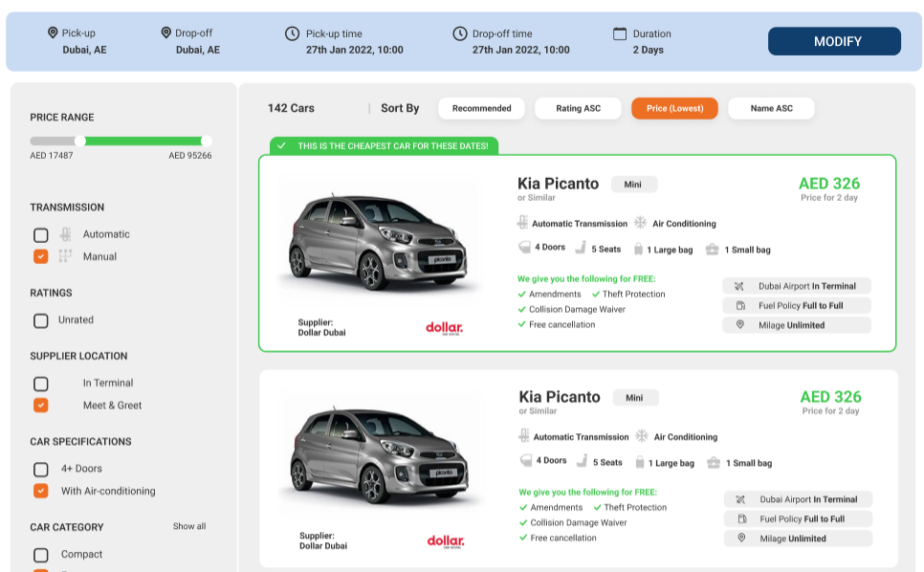
Task: Select the Name ASC sort option
Action: point(771,108)
